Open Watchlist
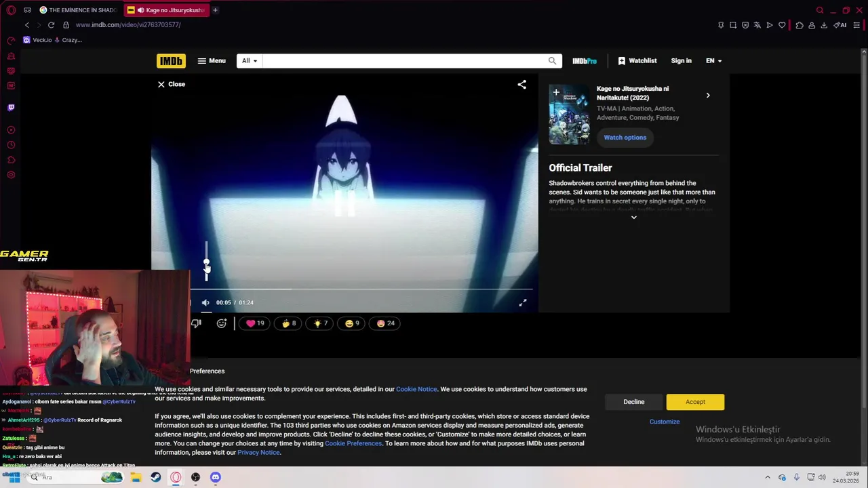Screen dimensions: 868x488 (x=637, y=61)
